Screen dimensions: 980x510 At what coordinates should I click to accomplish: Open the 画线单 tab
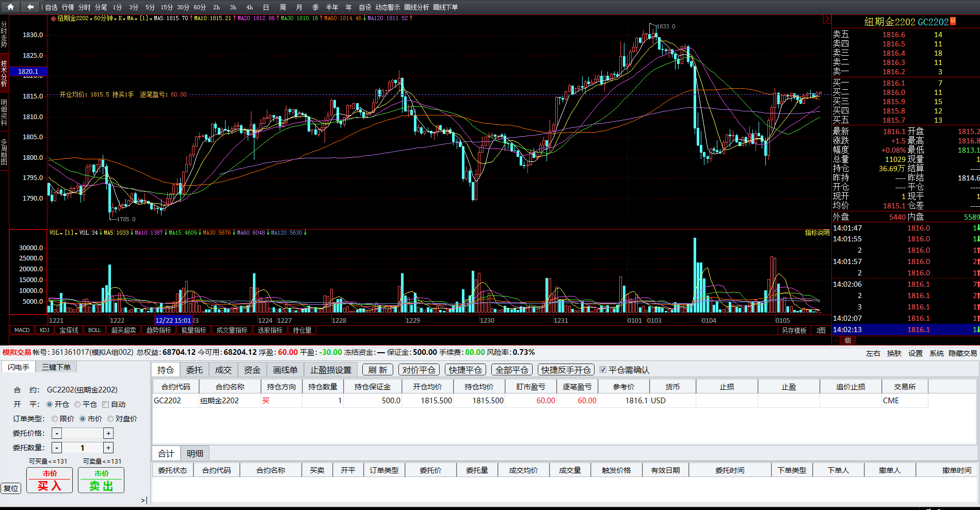coord(285,370)
